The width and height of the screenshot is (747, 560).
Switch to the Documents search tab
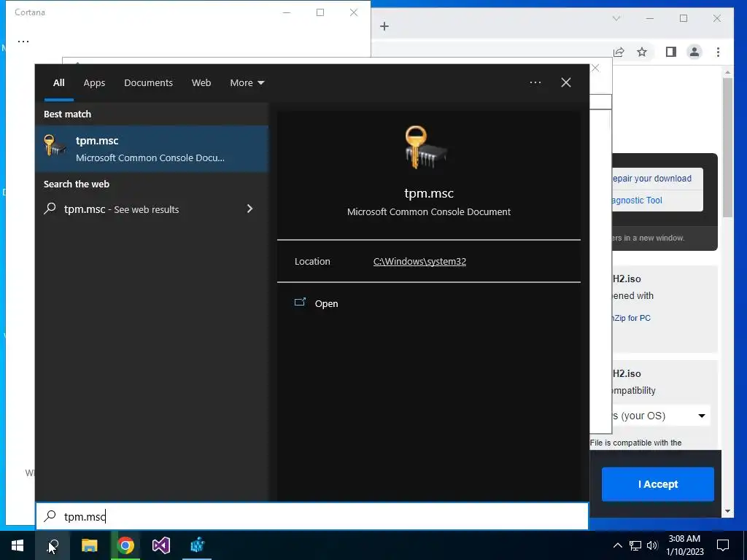click(x=148, y=83)
